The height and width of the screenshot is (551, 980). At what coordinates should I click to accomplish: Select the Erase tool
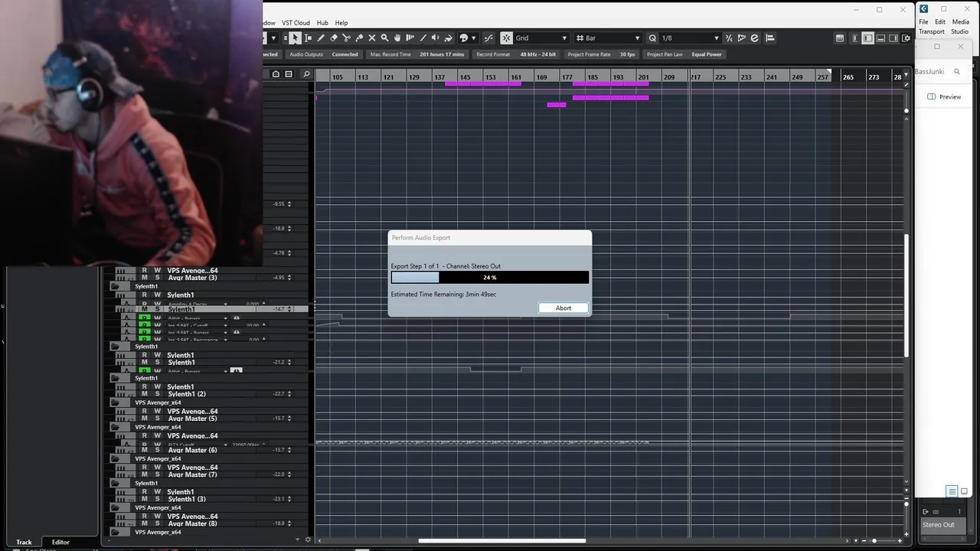[x=334, y=38]
